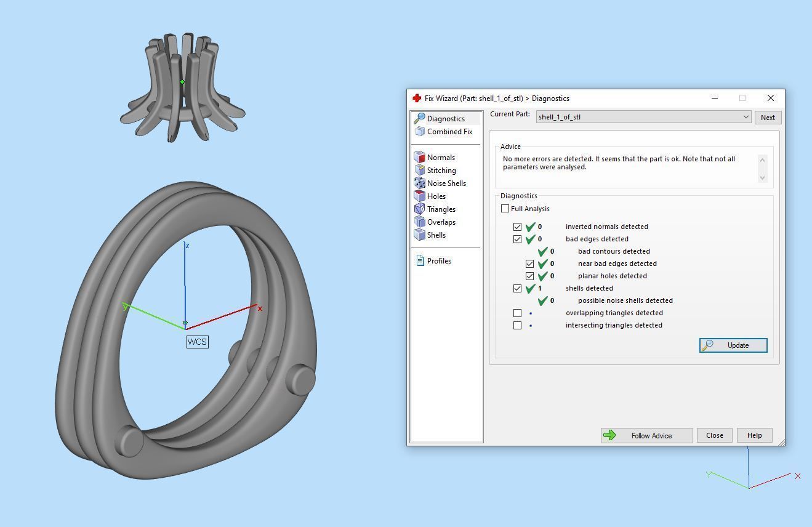
Task: Click the Follow Advice button
Action: click(646, 435)
